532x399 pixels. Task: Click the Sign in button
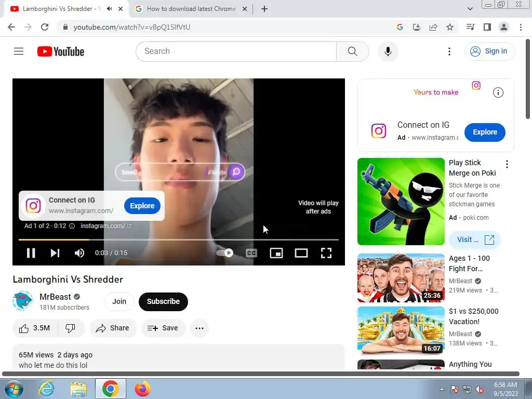pos(489,51)
